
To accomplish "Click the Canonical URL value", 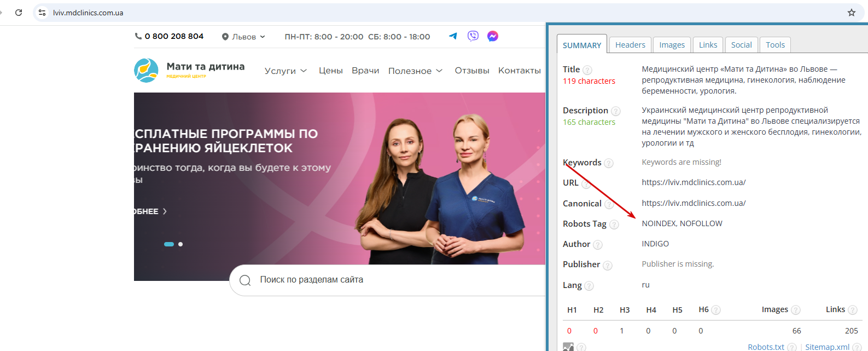I will [694, 203].
